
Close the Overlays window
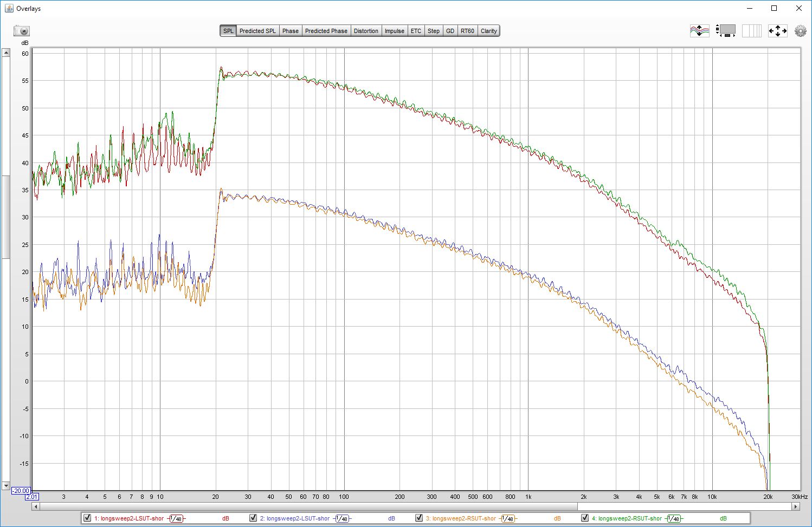799,8
